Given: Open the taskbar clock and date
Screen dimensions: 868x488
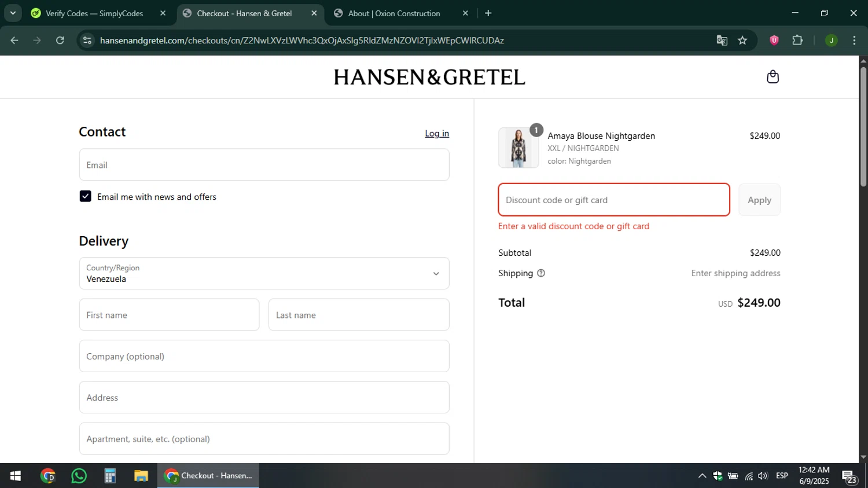Looking at the screenshot, I should 814,476.
